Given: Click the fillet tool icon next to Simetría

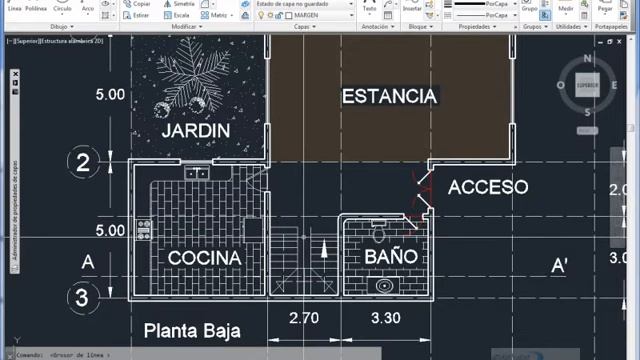Looking at the screenshot, I should pos(205,4).
